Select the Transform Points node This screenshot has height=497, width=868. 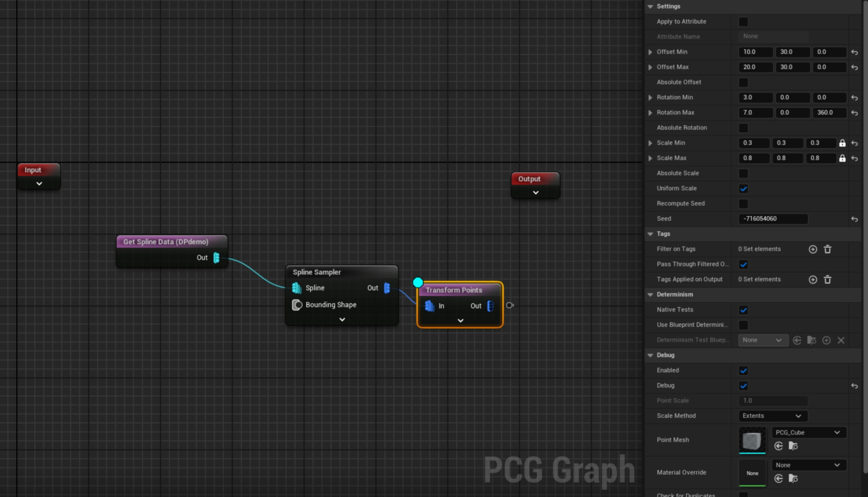point(454,290)
